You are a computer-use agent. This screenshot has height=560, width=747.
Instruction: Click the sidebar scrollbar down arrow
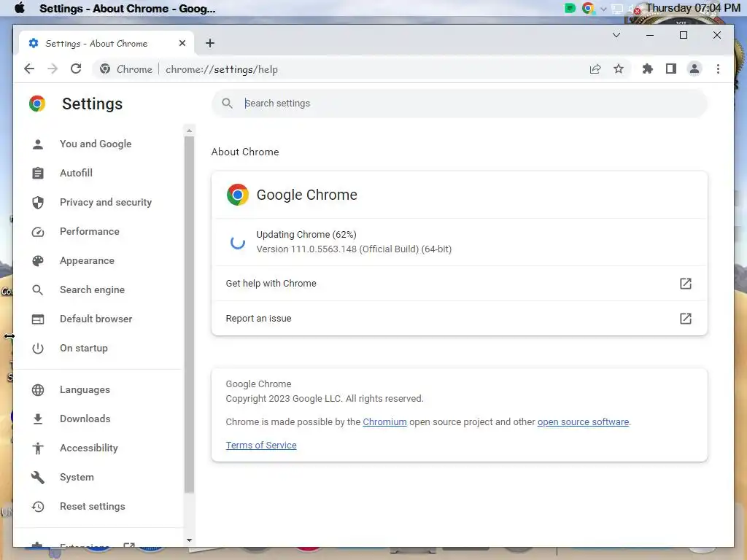tap(189, 540)
